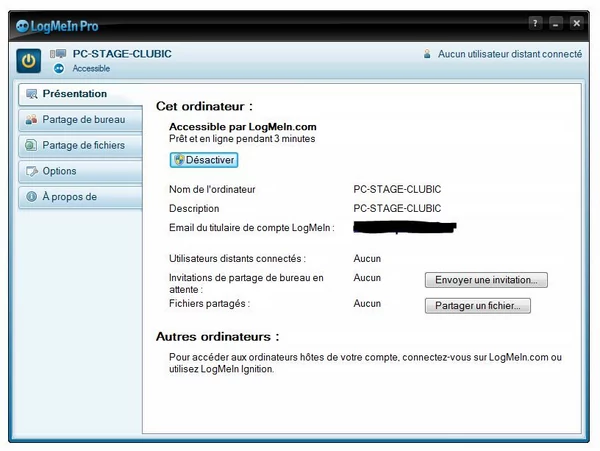Click 'Email du titulaire de compte LogMeIn' label
600x451 pixels.
(252, 228)
